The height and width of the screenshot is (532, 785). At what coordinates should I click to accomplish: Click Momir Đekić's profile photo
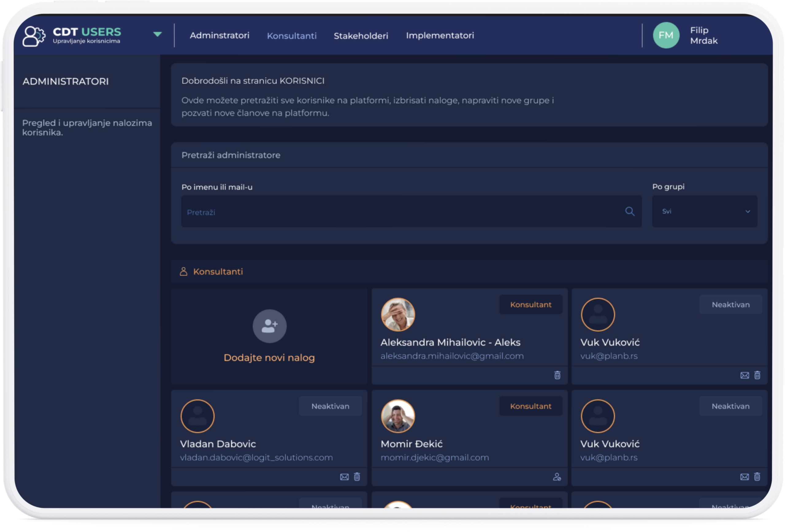point(398,416)
